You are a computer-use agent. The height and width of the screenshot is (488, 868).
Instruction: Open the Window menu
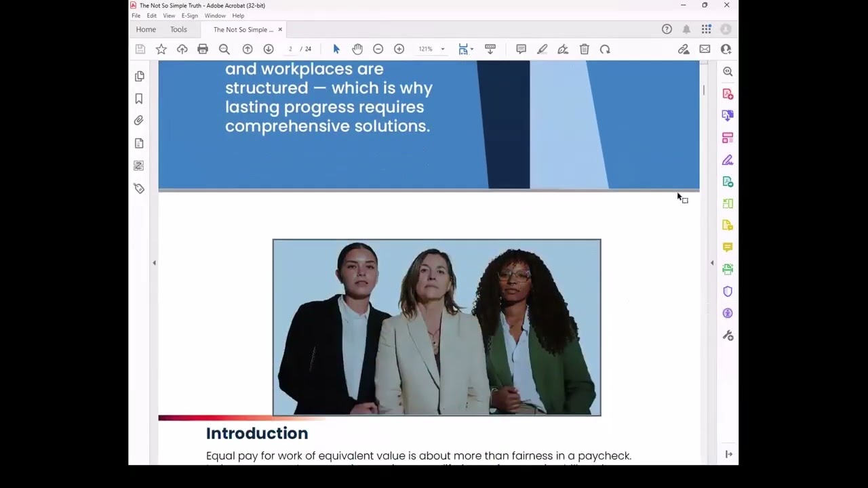click(215, 16)
